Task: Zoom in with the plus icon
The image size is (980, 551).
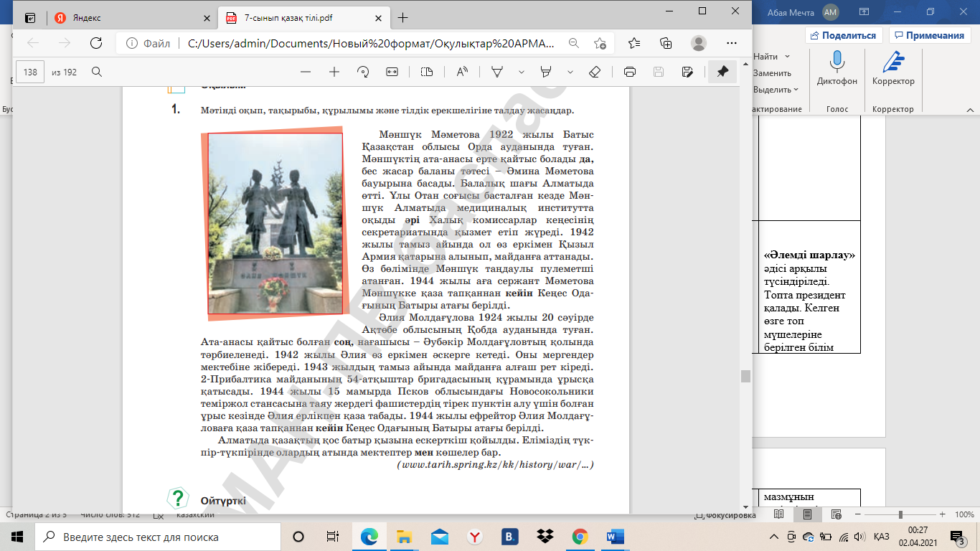Action: click(x=334, y=72)
